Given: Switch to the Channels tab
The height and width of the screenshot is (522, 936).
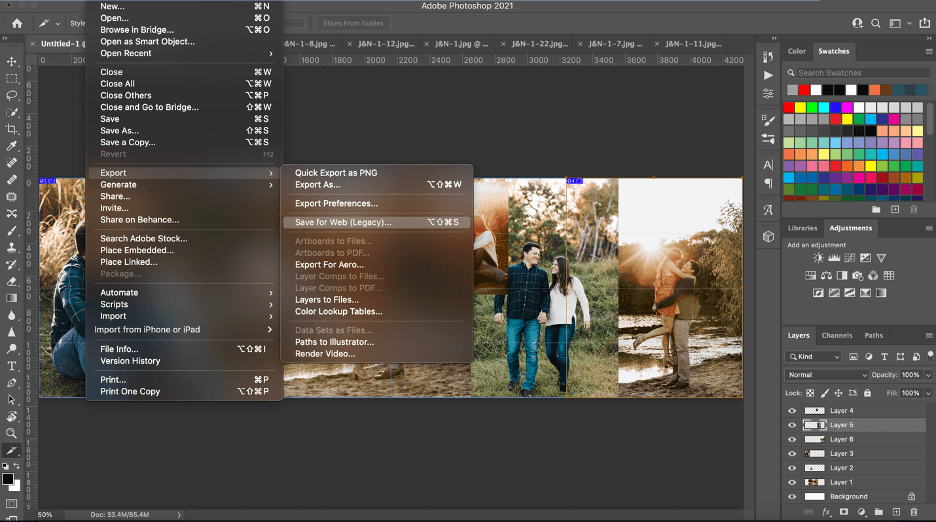Looking at the screenshot, I should click(837, 336).
